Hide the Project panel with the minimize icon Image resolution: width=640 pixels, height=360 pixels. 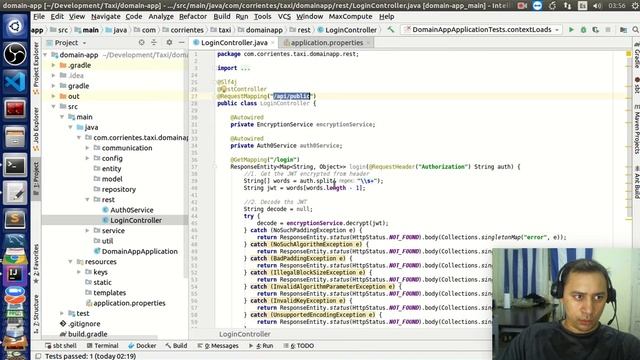(181, 42)
